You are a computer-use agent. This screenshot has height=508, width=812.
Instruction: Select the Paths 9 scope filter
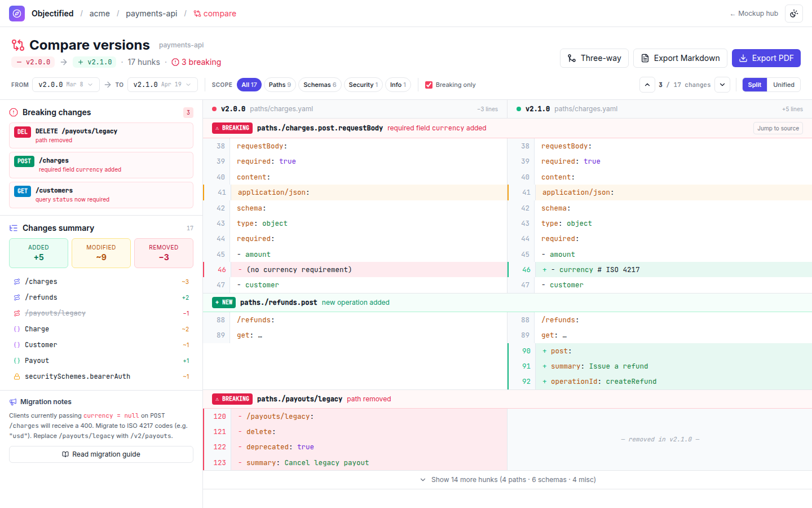point(280,85)
